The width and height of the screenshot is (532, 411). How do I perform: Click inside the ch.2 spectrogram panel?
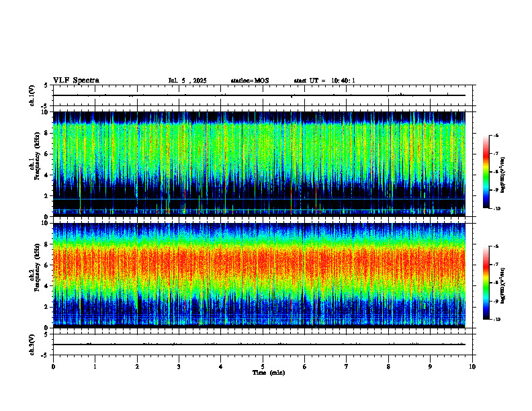tap(259, 275)
